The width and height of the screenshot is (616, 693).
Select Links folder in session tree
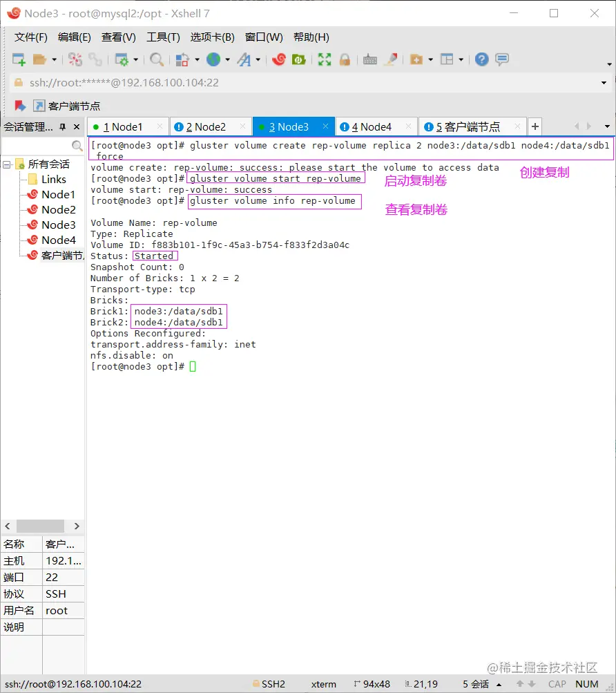[53, 180]
